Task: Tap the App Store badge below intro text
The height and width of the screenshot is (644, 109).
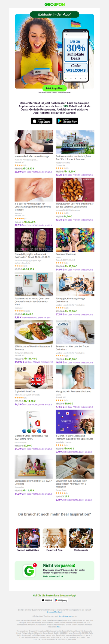Action: coord(41,121)
